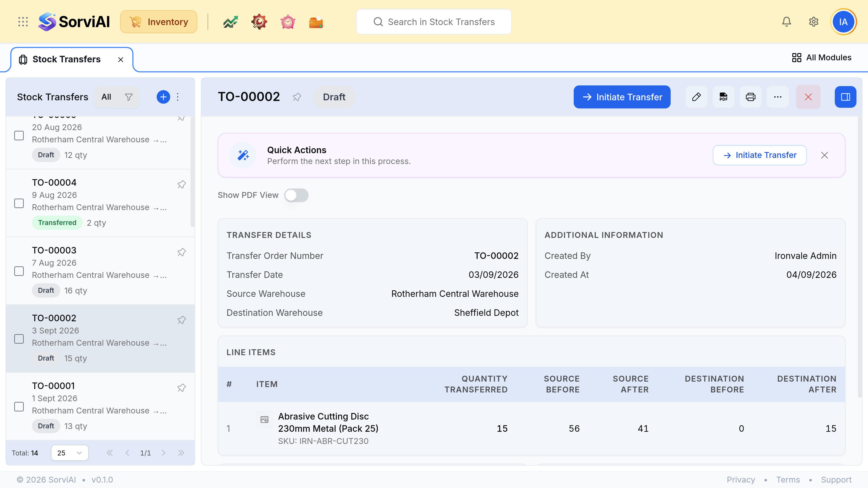Open the All filter dropdown
868x488 pixels.
[106, 97]
